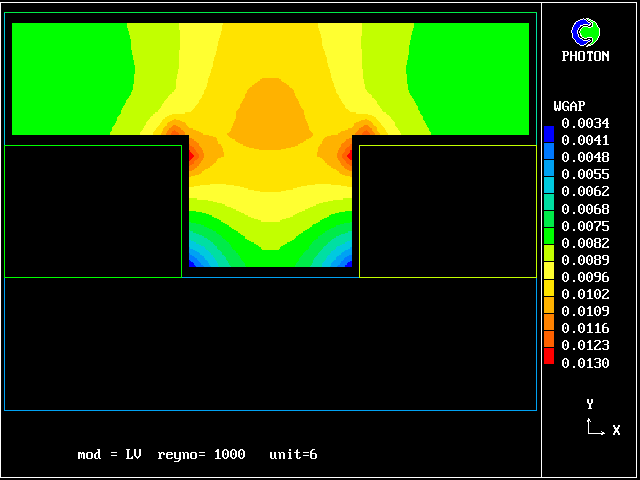This screenshot has height=480, width=640.
Task: Click the WGAP legend title
Action: [x=569, y=106]
